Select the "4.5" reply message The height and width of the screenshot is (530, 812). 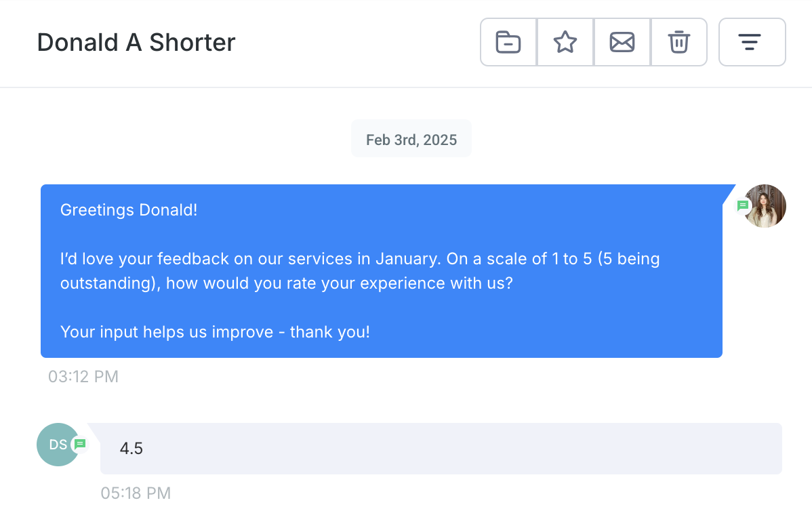(131, 449)
